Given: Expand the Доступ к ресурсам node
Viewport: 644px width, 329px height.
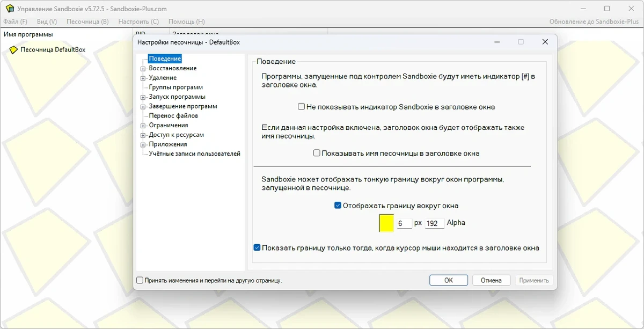Looking at the screenshot, I should (143, 136).
